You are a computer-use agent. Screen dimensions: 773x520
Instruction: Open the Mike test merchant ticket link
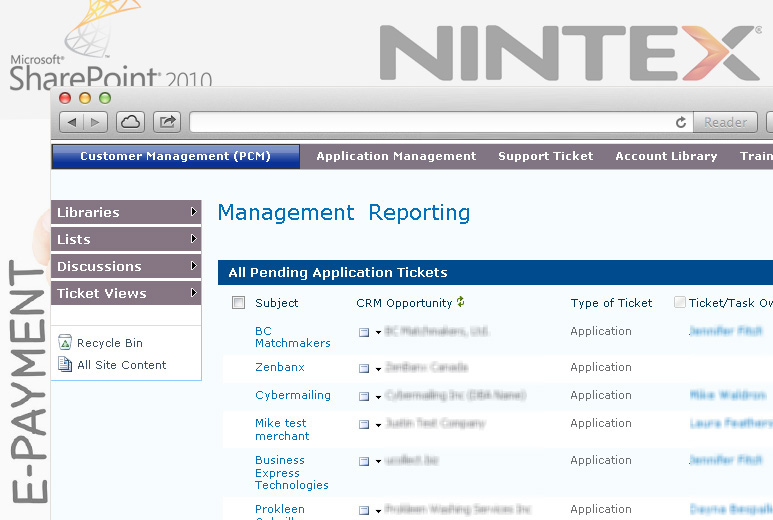282,429
